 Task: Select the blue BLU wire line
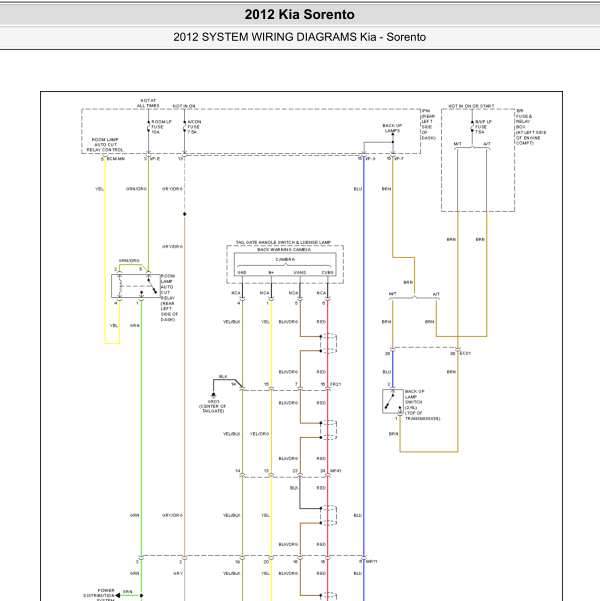(x=364, y=379)
